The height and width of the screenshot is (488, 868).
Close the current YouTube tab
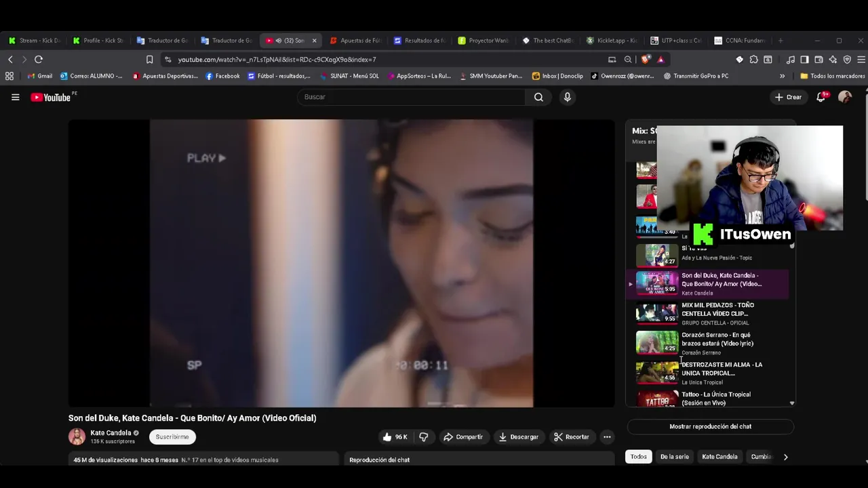tap(314, 41)
